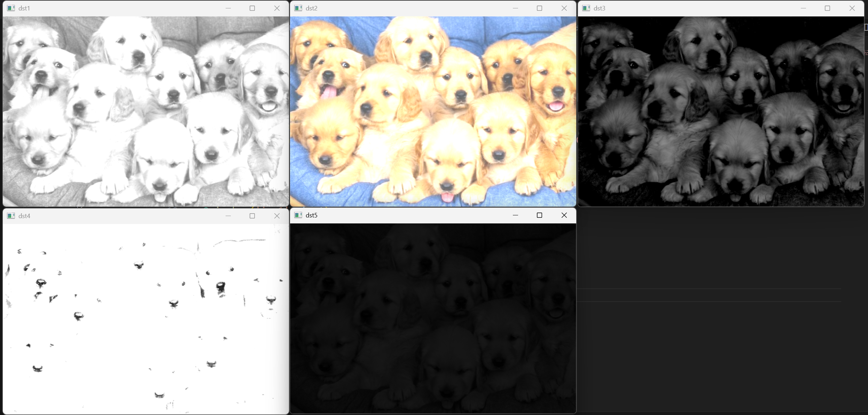868x415 pixels.
Task: Minimize the dst5 window
Action: click(x=515, y=215)
